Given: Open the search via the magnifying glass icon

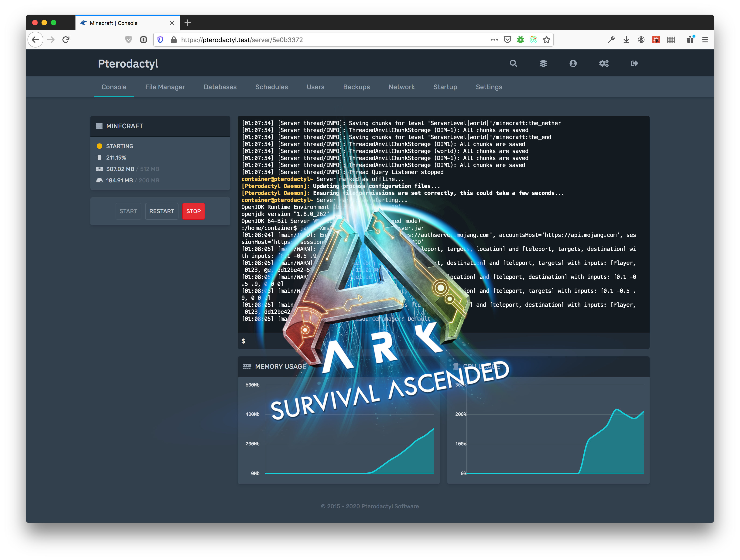Looking at the screenshot, I should (513, 63).
